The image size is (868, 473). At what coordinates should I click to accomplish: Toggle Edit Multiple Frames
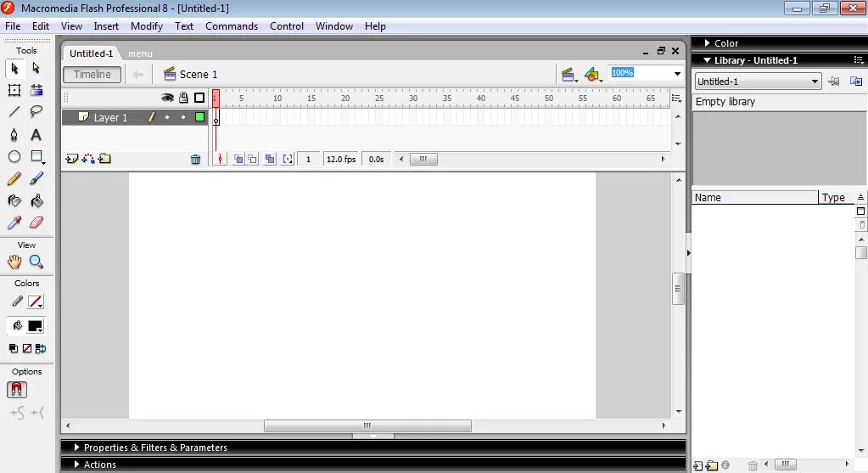point(270,160)
